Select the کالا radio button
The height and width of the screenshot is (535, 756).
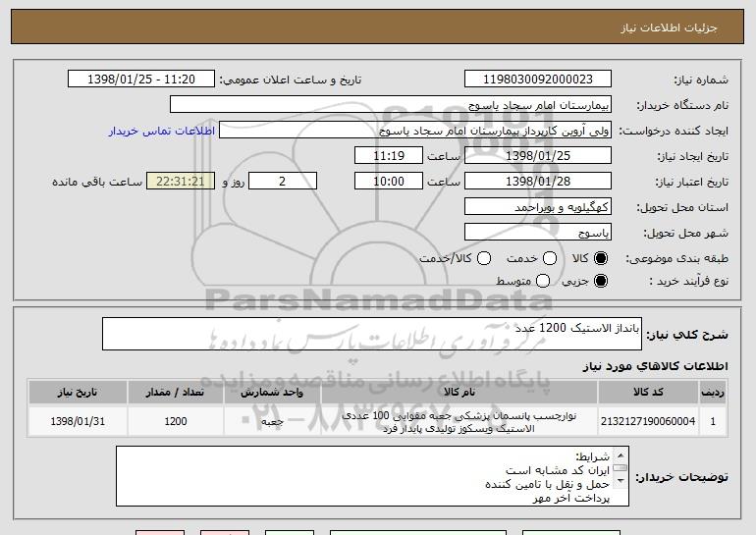[x=601, y=258]
